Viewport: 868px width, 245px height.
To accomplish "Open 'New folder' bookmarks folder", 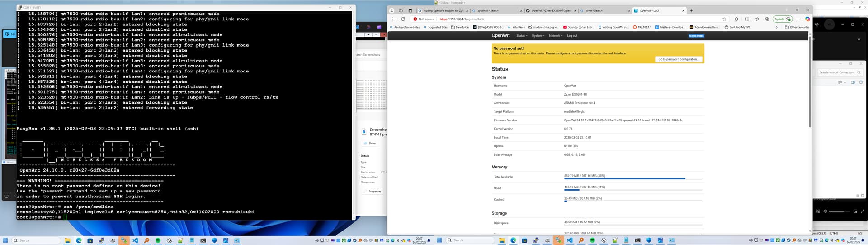I will (460, 27).
